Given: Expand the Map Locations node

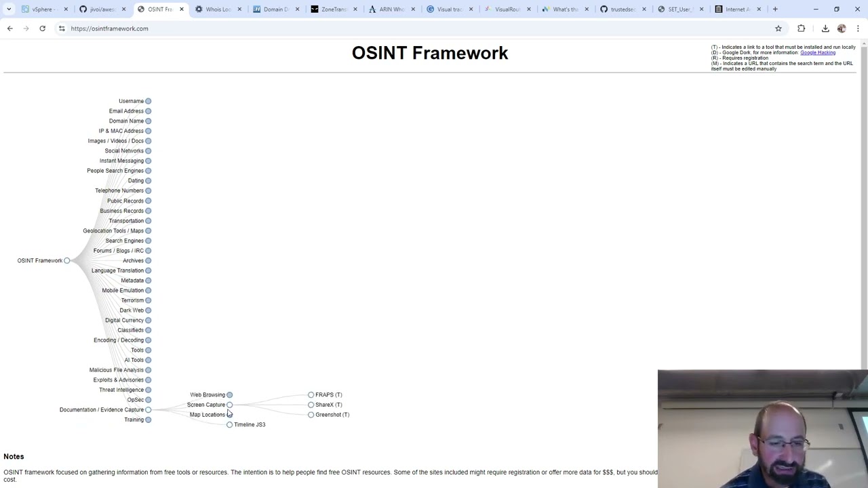Looking at the screenshot, I should (229, 414).
